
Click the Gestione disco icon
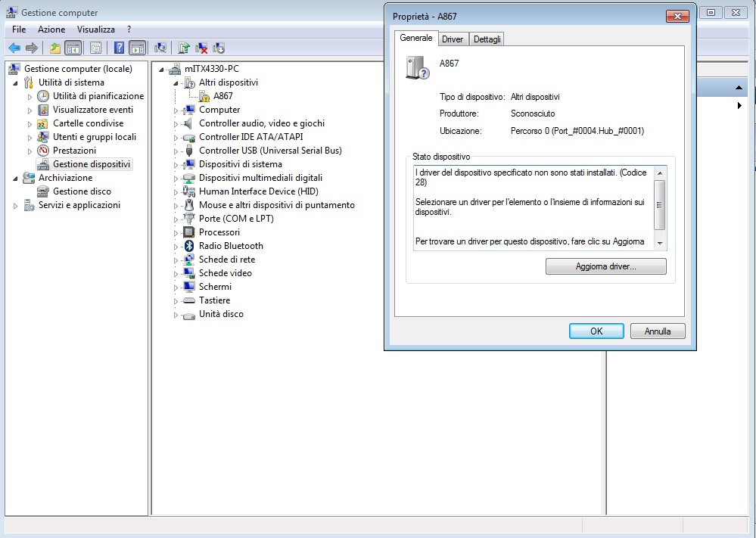[43, 191]
